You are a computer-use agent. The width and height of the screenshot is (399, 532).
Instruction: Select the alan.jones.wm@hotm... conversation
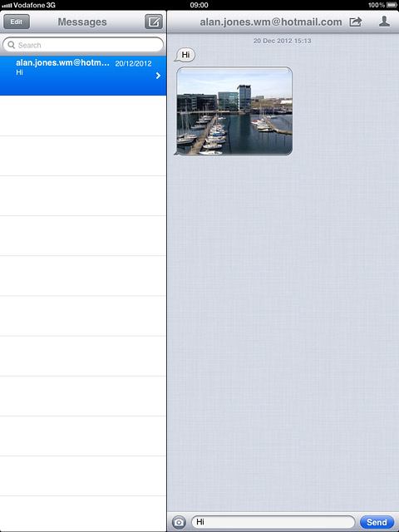83,76
